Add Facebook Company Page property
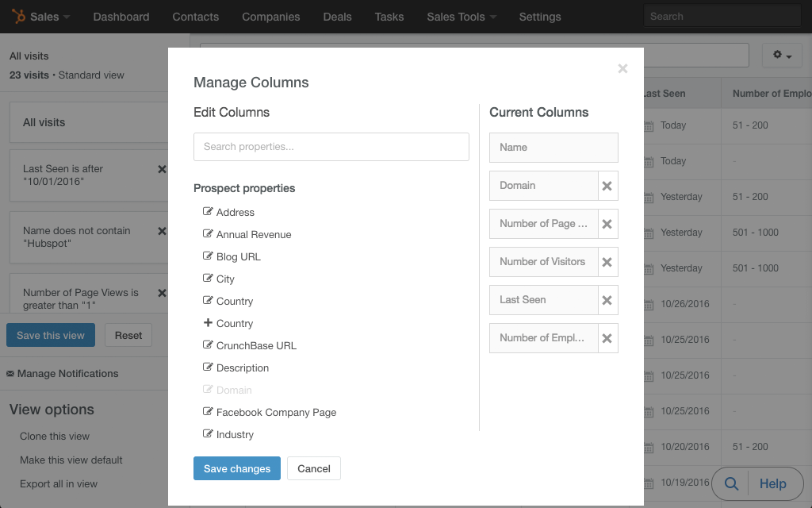Viewport: 812px width, 508px height. (x=276, y=413)
